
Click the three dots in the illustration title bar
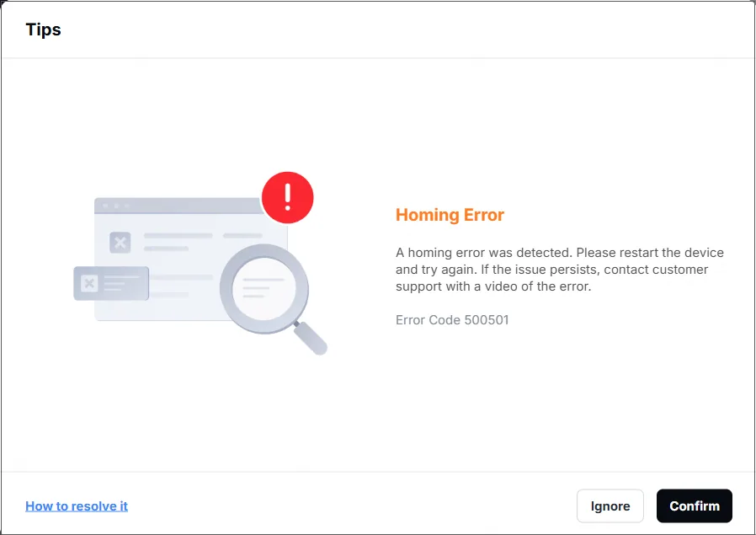point(116,206)
